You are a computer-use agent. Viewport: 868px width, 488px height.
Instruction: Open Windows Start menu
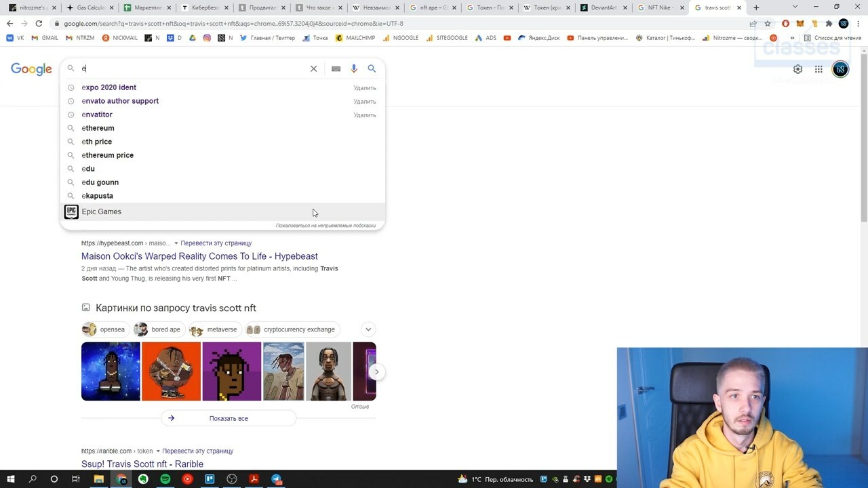click(x=10, y=479)
